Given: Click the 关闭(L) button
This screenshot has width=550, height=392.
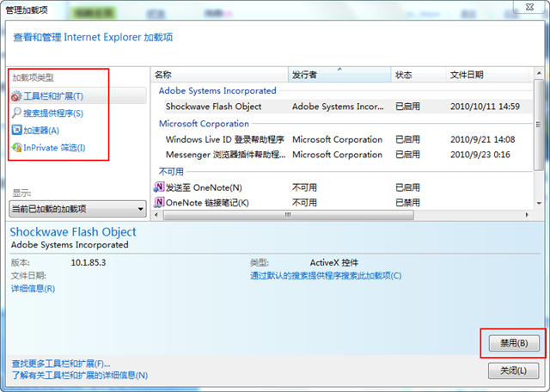Looking at the screenshot, I should pos(514,371).
